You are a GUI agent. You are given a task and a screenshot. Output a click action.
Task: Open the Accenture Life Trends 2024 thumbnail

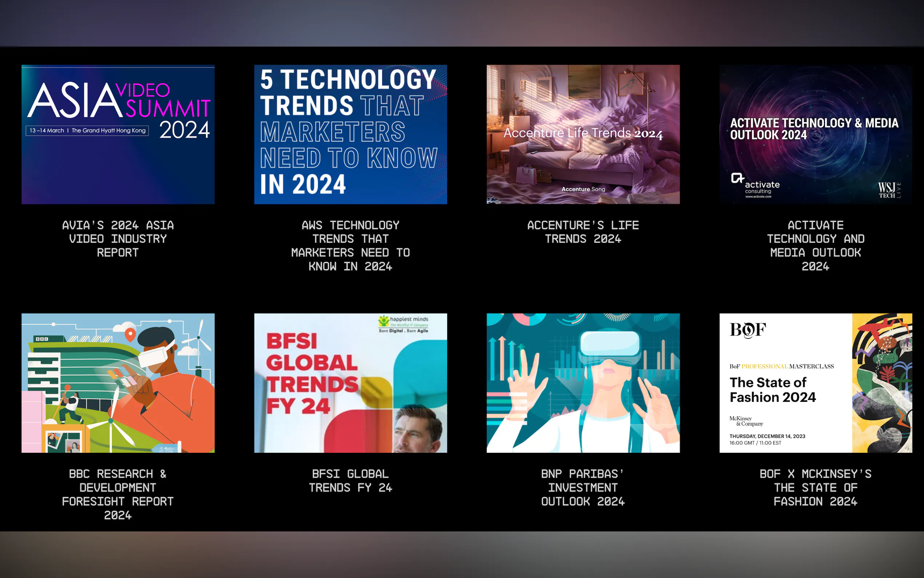tap(583, 134)
